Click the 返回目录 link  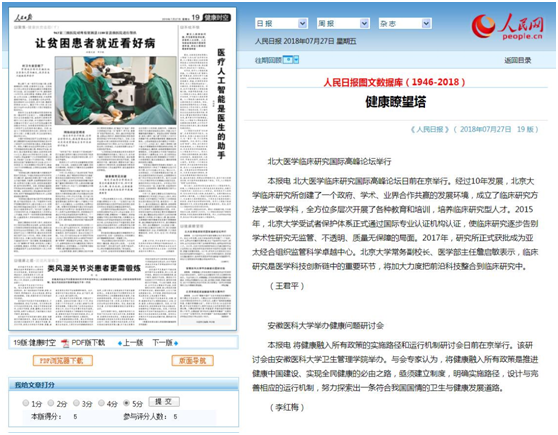coord(517,60)
